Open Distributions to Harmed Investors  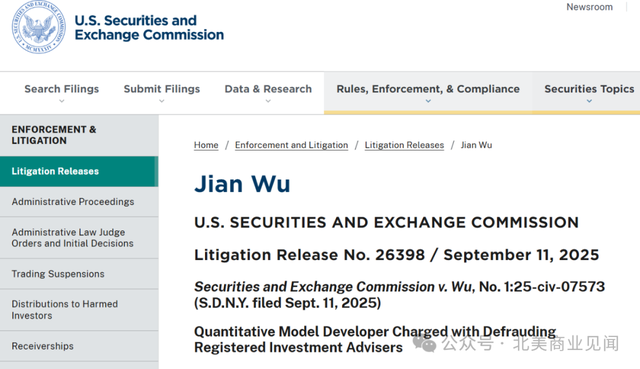tap(79, 310)
